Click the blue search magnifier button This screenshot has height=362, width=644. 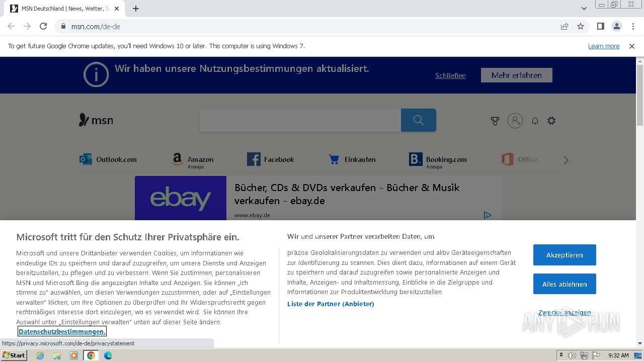[x=419, y=120]
